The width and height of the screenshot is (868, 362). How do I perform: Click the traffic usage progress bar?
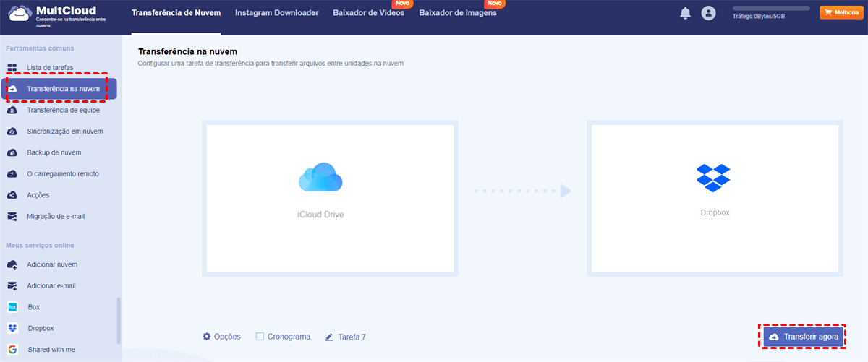coord(771,8)
